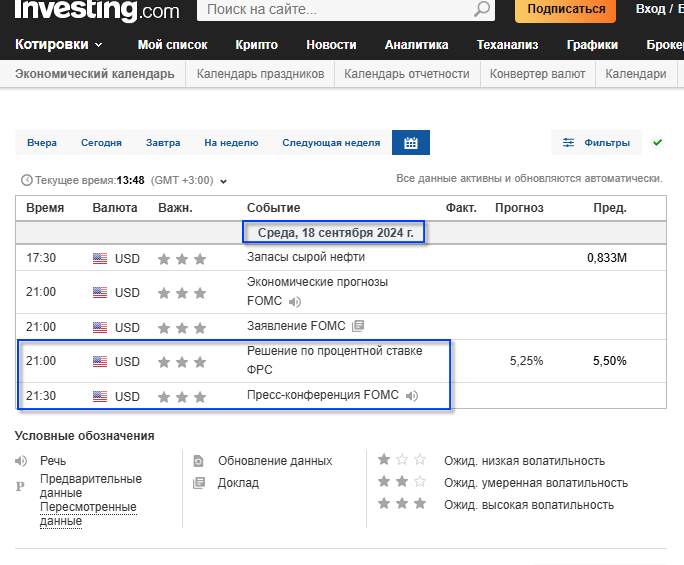
Task: Click Доклад legend icon
Action: (x=199, y=483)
